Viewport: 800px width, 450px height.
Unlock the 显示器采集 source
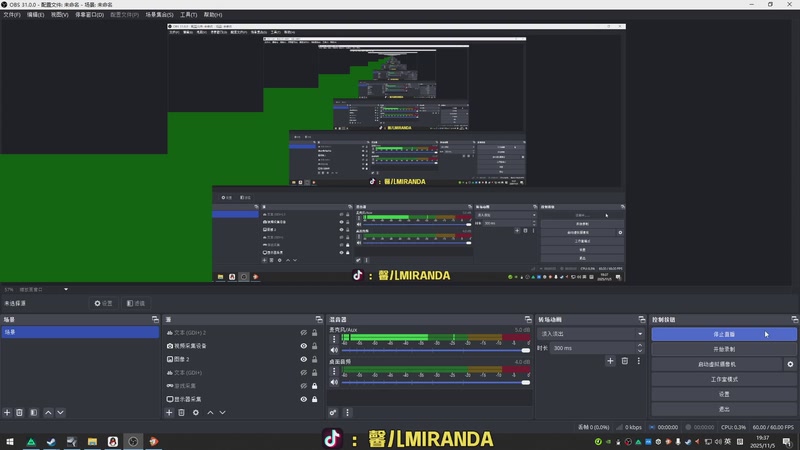coord(314,399)
